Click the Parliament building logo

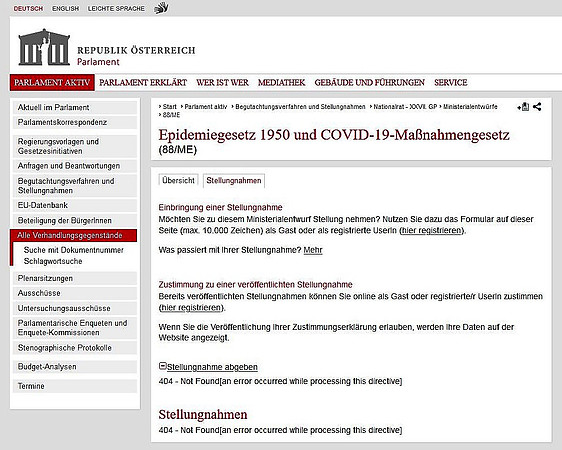(44, 47)
